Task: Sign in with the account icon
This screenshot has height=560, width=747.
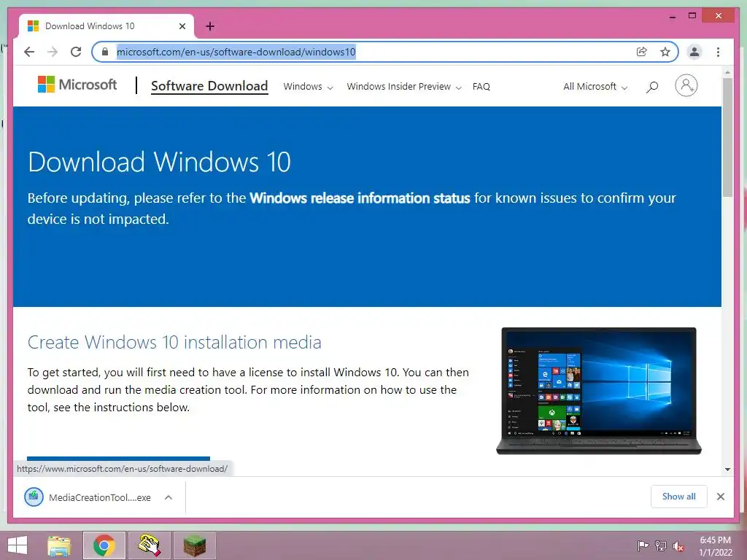Action: point(686,86)
